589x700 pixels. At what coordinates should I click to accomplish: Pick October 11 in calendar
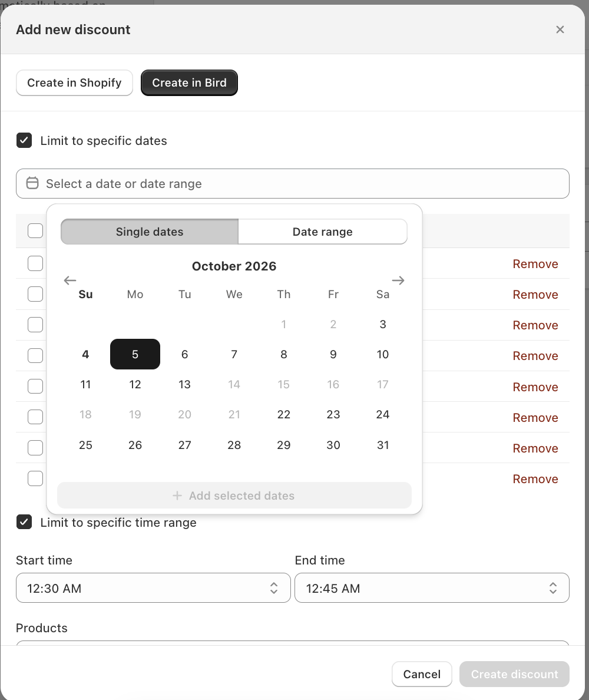click(x=85, y=384)
